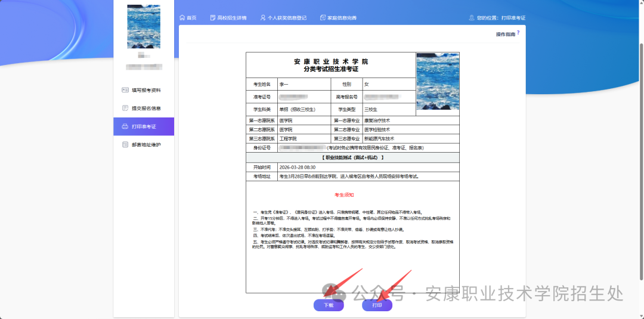Click the 高校招生详情 document icon
Image resolution: width=644 pixels, height=319 pixels.
tap(213, 18)
